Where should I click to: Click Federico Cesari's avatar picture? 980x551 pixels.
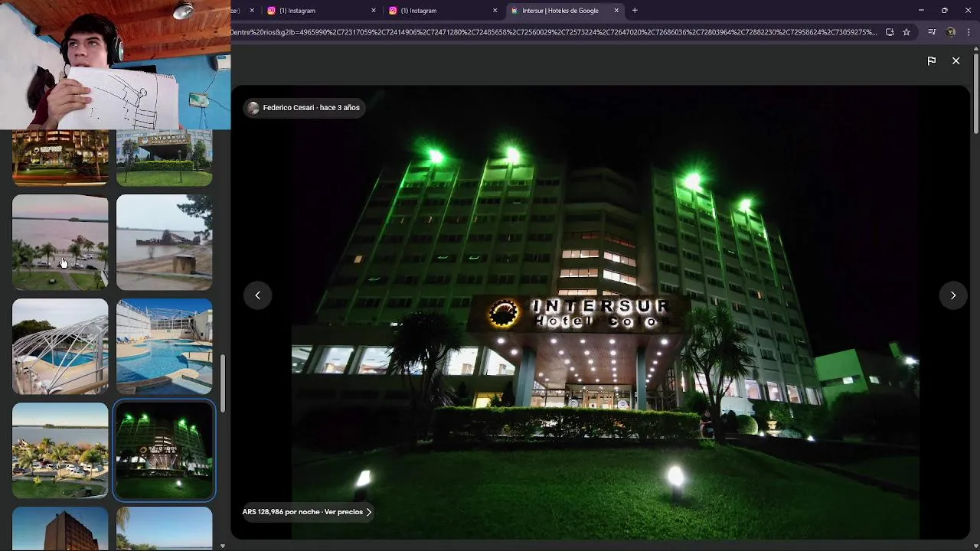click(253, 108)
